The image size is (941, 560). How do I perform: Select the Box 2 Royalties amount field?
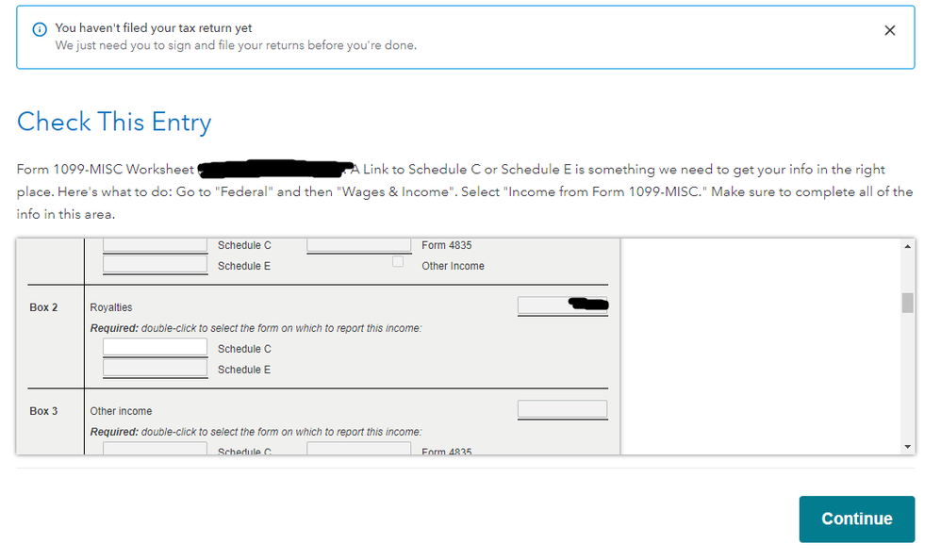[562, 305]
